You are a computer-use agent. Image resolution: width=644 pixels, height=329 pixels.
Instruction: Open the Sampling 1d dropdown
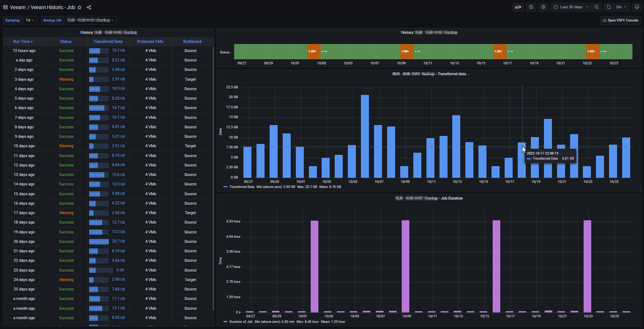[x=30, y=20]
